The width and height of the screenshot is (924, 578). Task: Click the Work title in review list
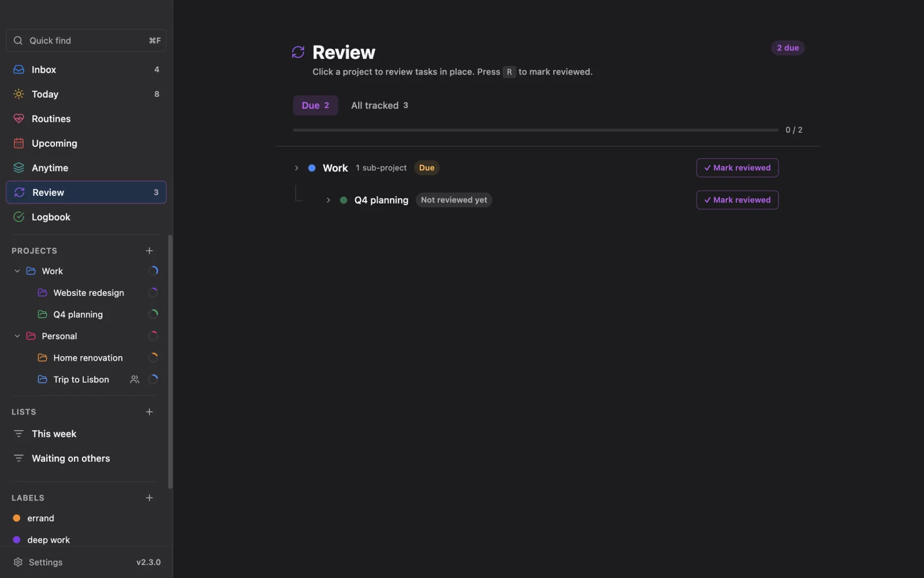click(x=335, y=168)
